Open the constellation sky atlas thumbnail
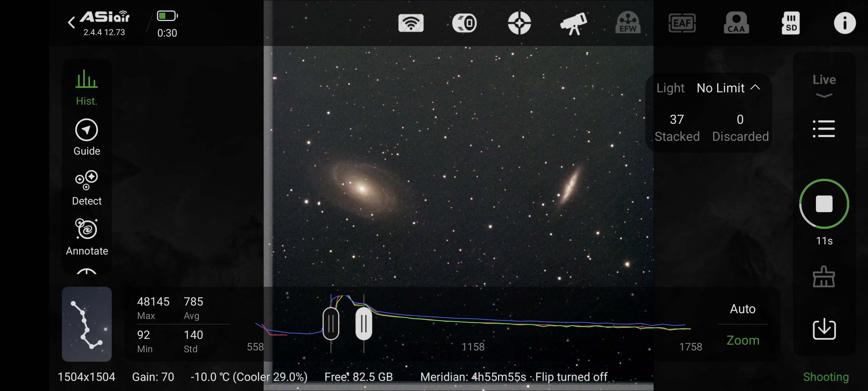 click(86, 324)
